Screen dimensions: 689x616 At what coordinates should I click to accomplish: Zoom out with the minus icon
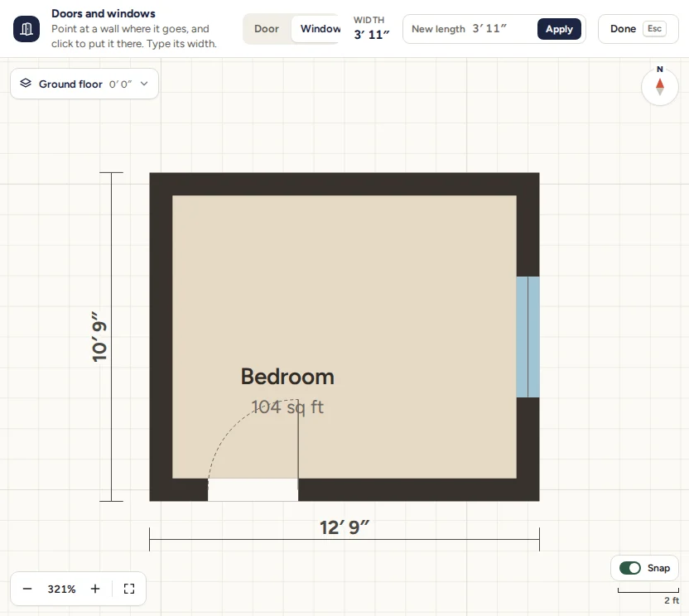click(x=27, y=589)
